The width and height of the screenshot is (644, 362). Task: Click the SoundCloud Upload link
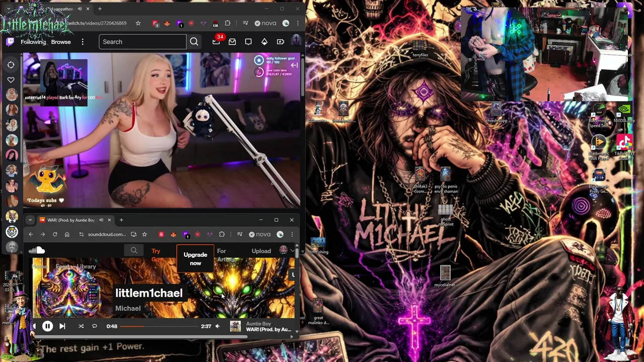pos(261,251)
